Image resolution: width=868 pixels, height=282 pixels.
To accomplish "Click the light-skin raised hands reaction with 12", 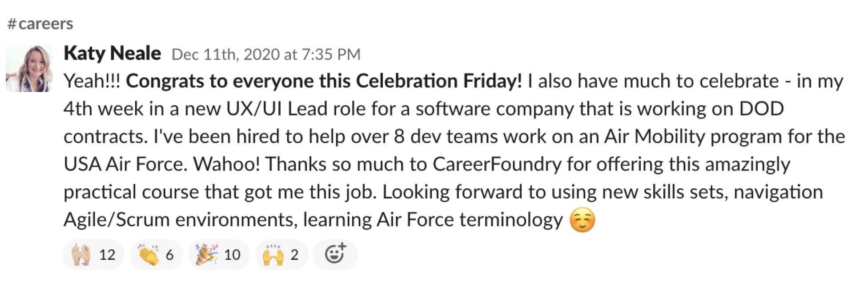I will pos(93,255).
